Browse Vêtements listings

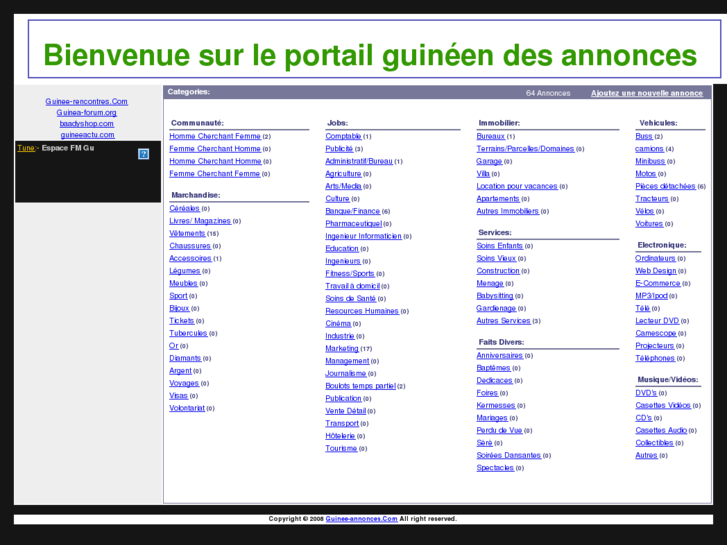(x=187, y=233)
